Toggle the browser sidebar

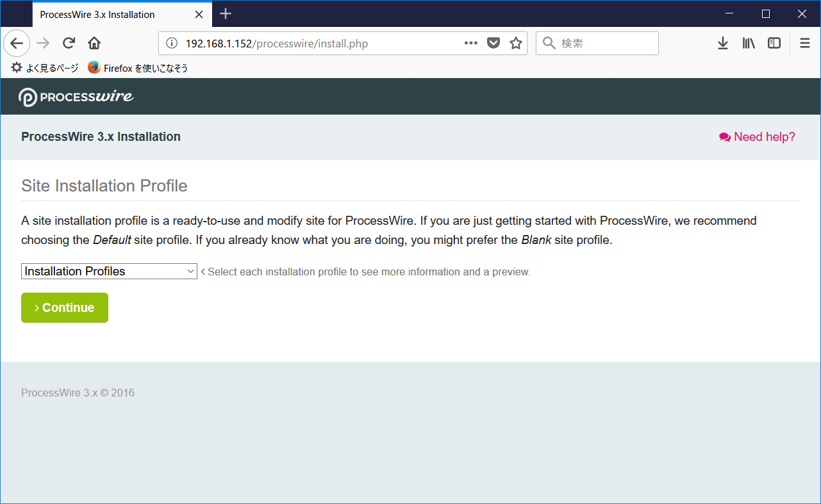pyautogui.click(x=774, y=43)
